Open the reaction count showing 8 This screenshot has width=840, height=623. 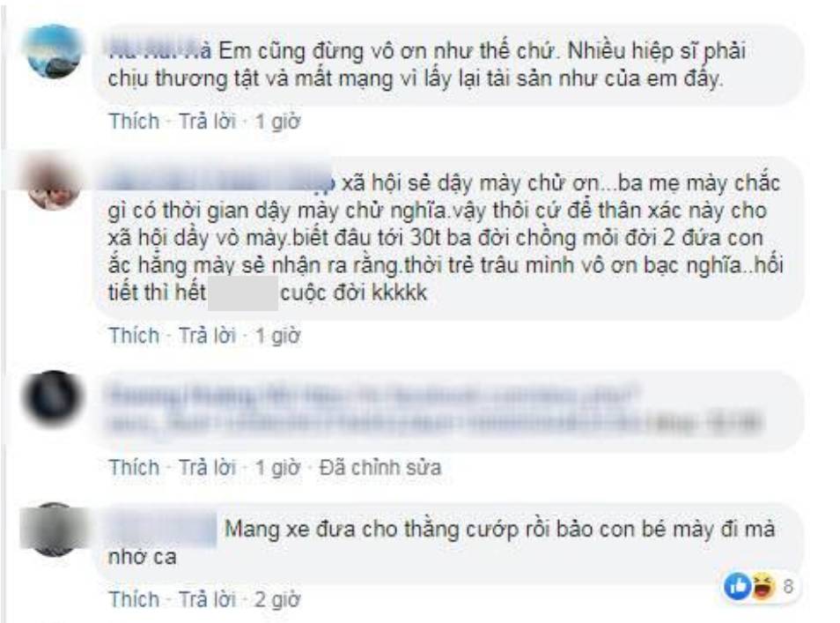788,586
